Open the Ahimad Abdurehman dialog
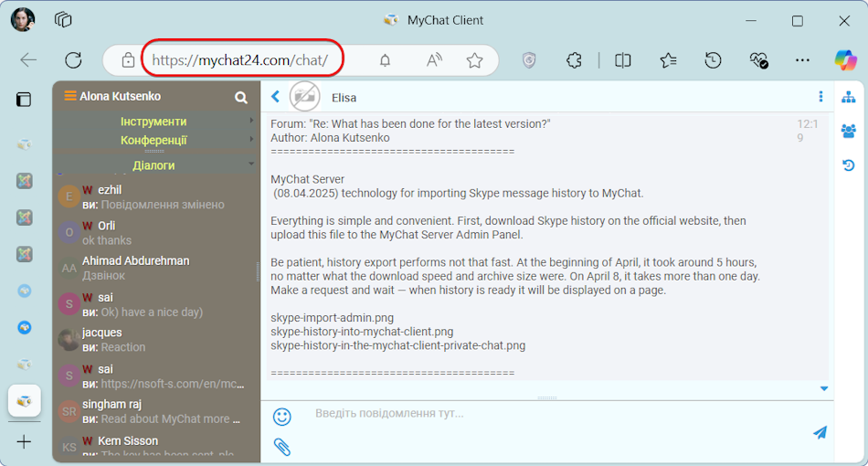868x466 pixels. click(156, 268)
